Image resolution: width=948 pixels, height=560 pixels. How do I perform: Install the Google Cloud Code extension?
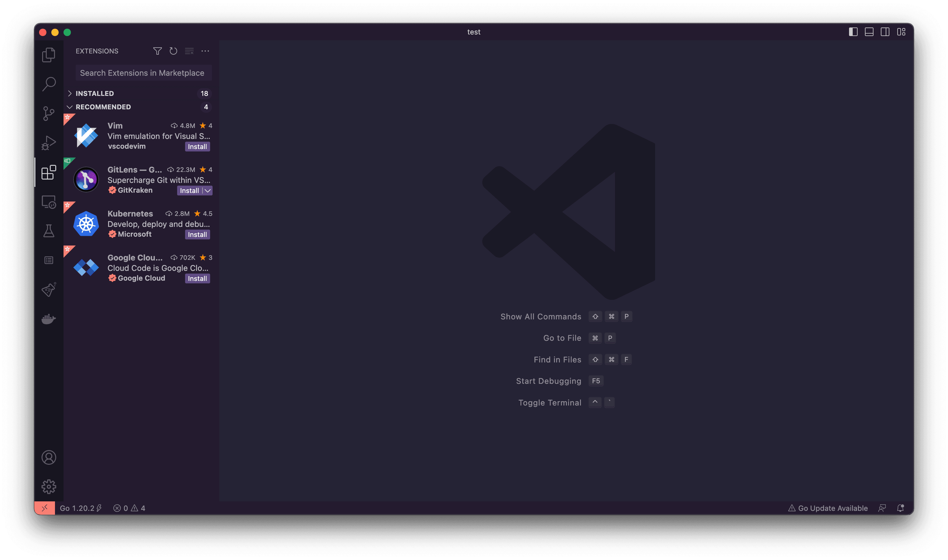click(x=197, y=278)
